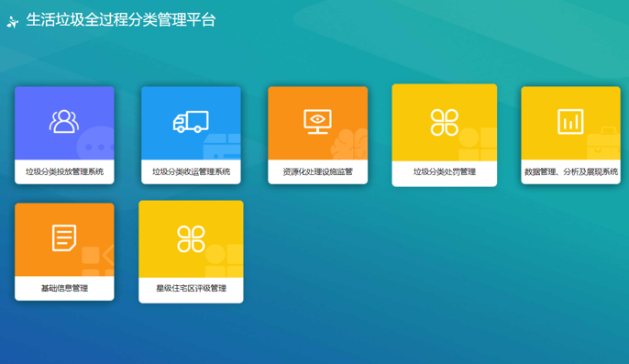Click the monitor with eye icon
The width and height of the screenshot is (629, 364).
coord(317,122)
